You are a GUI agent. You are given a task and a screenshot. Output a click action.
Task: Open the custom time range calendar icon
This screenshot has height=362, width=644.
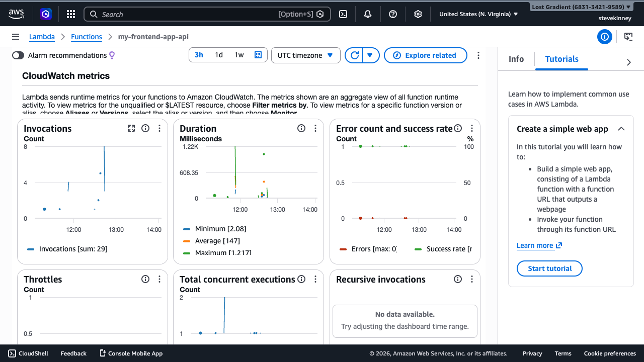[x=258, y=55]
